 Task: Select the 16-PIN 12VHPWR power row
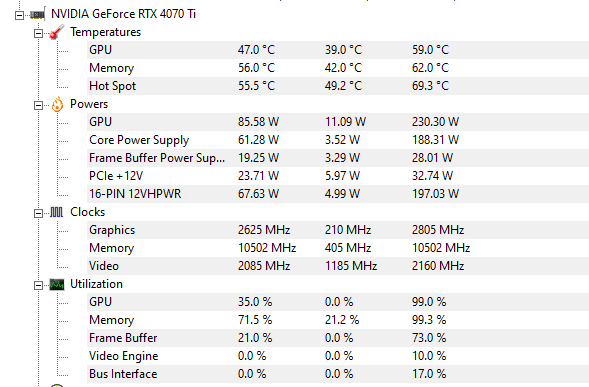coord(338,194)
